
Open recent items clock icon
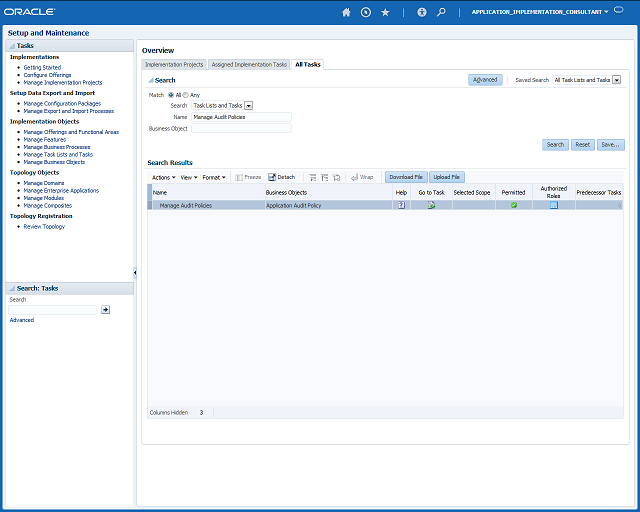[366, 12]
